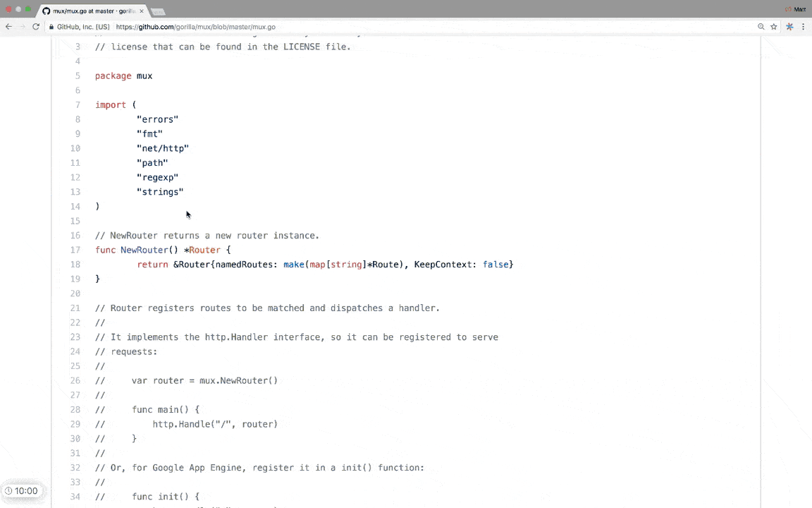Bookmark the page with the star icon
The height and width of the screenshot is (508, 812).
773,26
